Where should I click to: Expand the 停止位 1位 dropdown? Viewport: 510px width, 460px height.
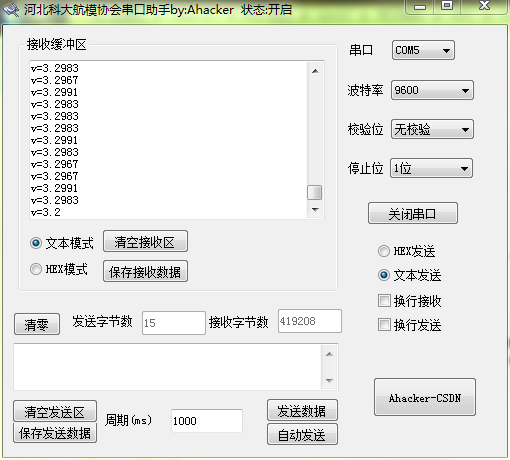click(431, 168)
